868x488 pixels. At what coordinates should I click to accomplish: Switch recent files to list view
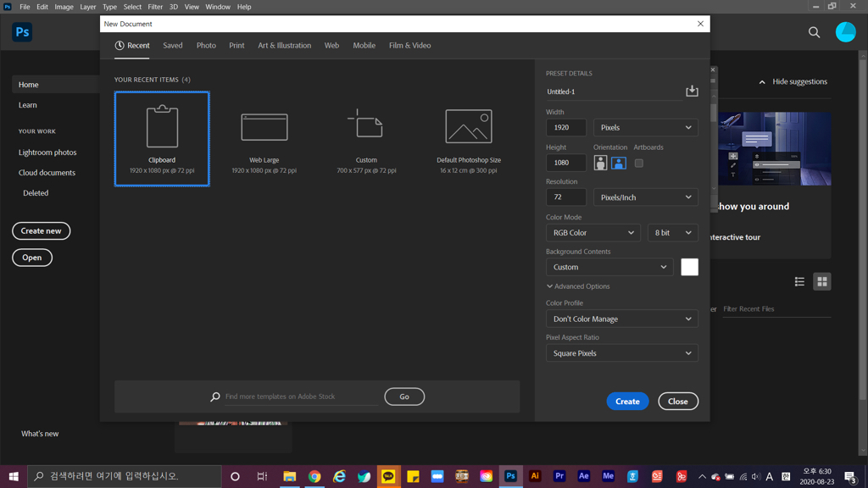tap(799, 281)
